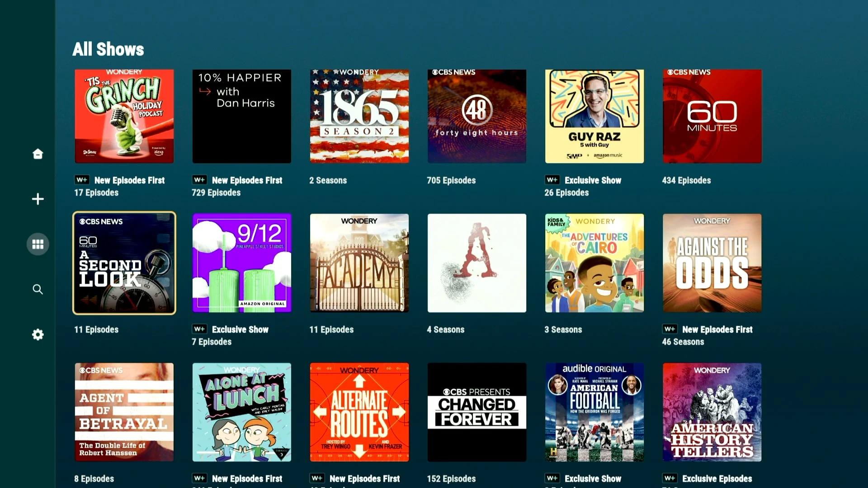Open American History Tellers tile

click(x=712, y=412)
